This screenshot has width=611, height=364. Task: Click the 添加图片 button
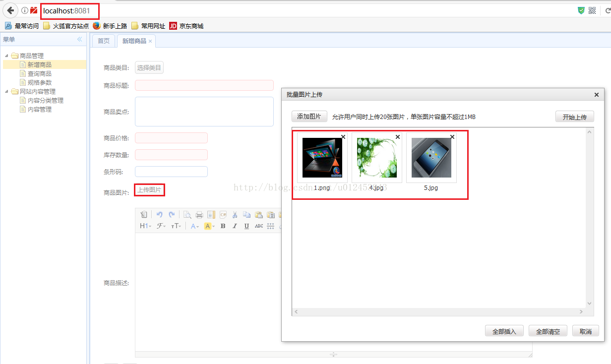click(x=309, y=117)
